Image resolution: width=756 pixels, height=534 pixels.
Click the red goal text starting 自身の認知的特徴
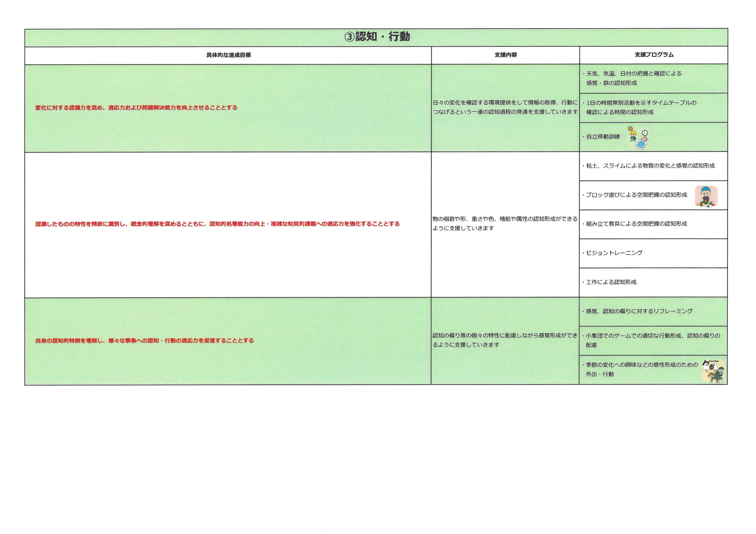pyautogui.click(x=145, y=341)
